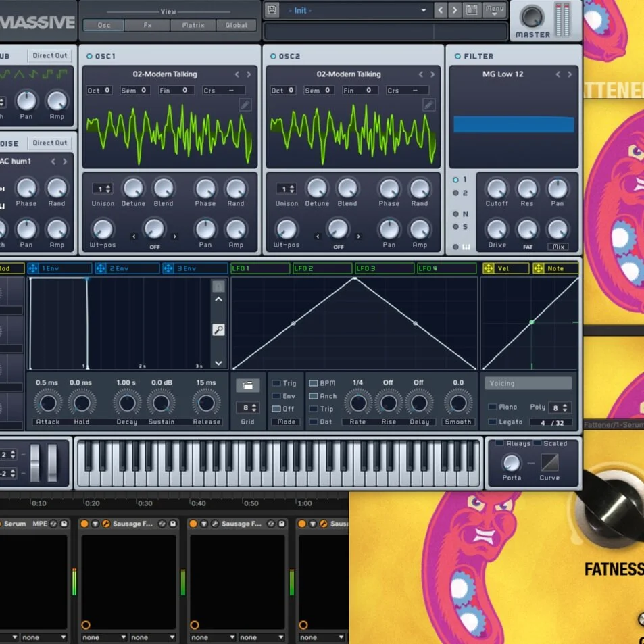Image resolution: width=644 pixels, height=644 pixels.
Task: Enable LFO Env mode checkbox
Action: [x=276, y=396]
